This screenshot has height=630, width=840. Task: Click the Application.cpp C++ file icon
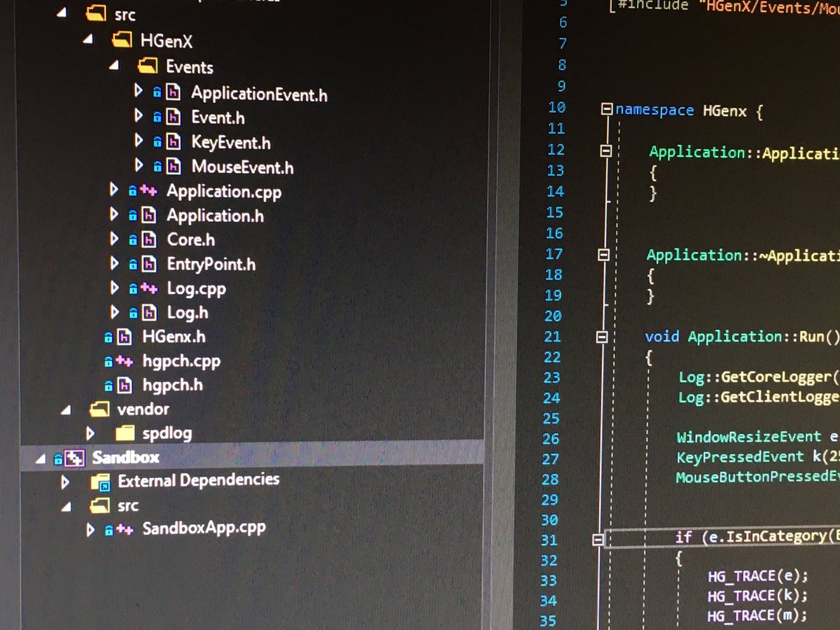pos(149,190)
